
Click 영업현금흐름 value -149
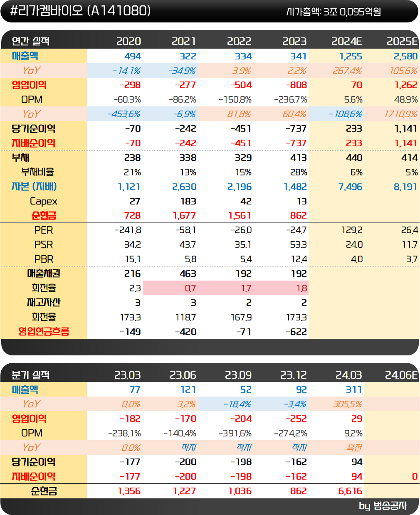coord(130,332)
